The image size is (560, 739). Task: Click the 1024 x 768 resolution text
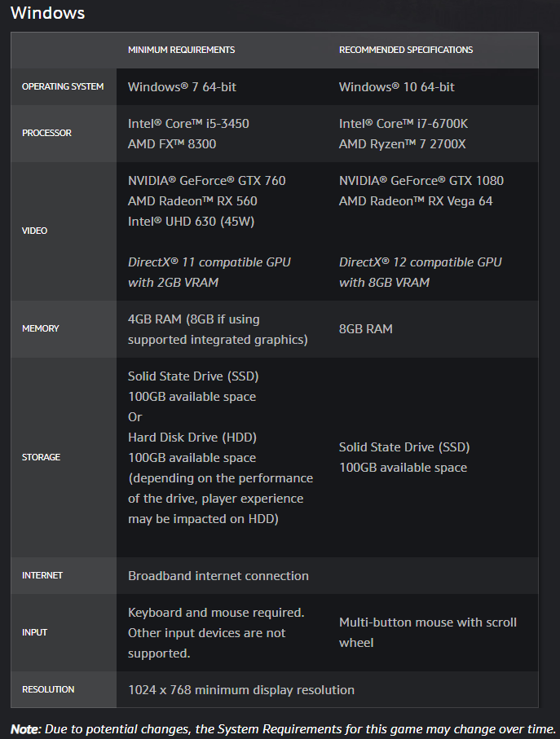click(241, 690)
